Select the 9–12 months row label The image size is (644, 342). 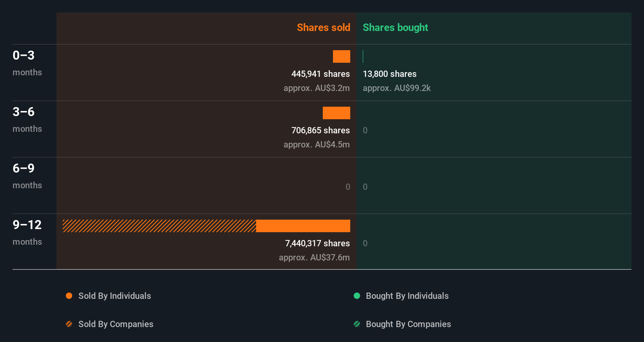(x=27, y=232)
